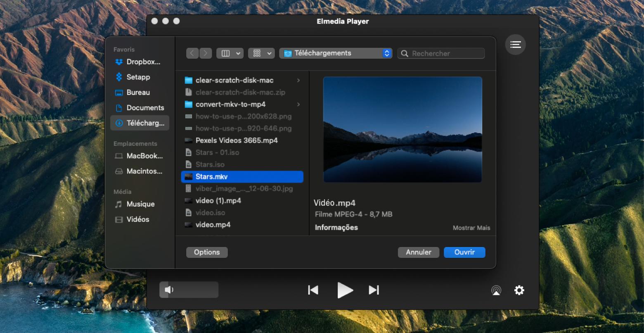Focus the Rechercher search field
This screenshot has width=644, height=333.
coord(441,53)
